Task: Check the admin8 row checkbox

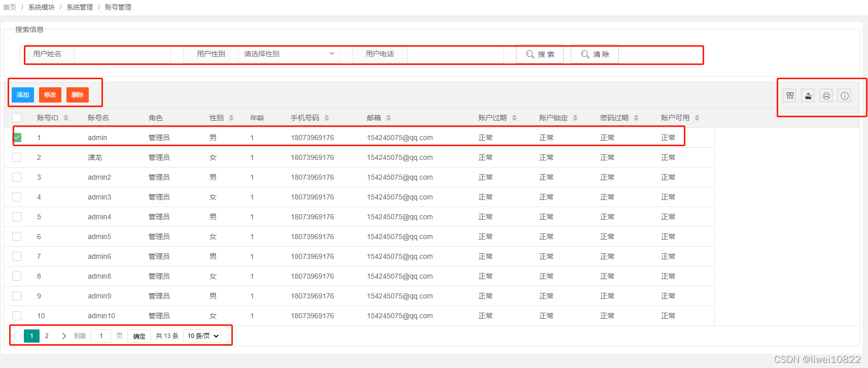Action: pyautogui.click(x=17, y=276)
